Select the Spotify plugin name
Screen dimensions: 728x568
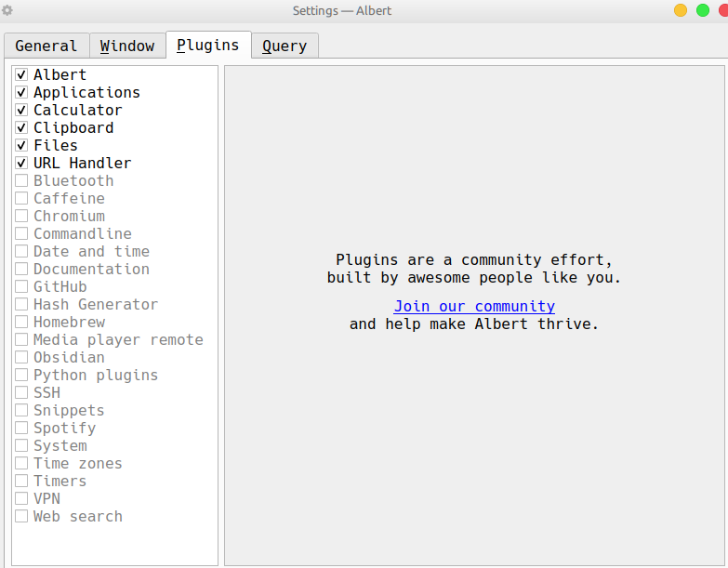(64, 428)
